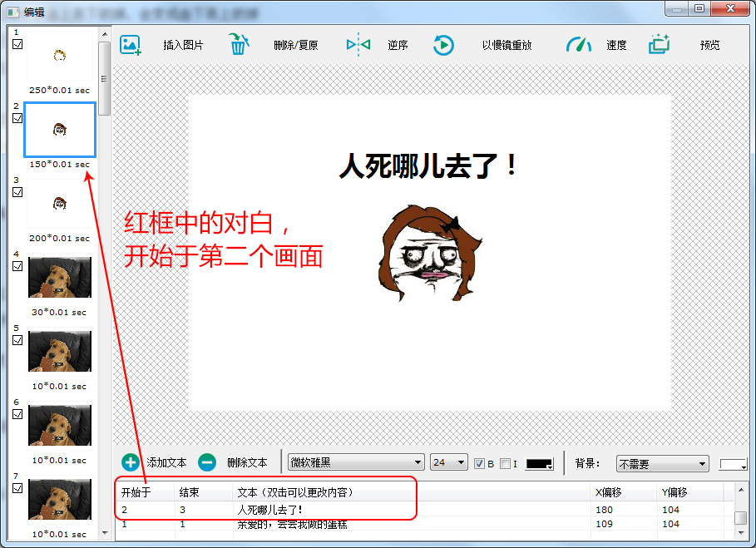Click X offset value 180

604,510
